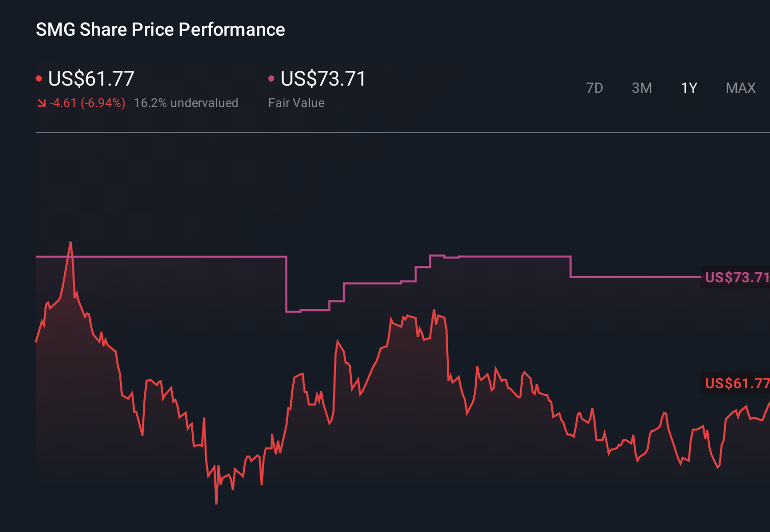Click the "Fair Value" caption text
Viewport: 770px width, 532px height.
(x=296, y=103)
